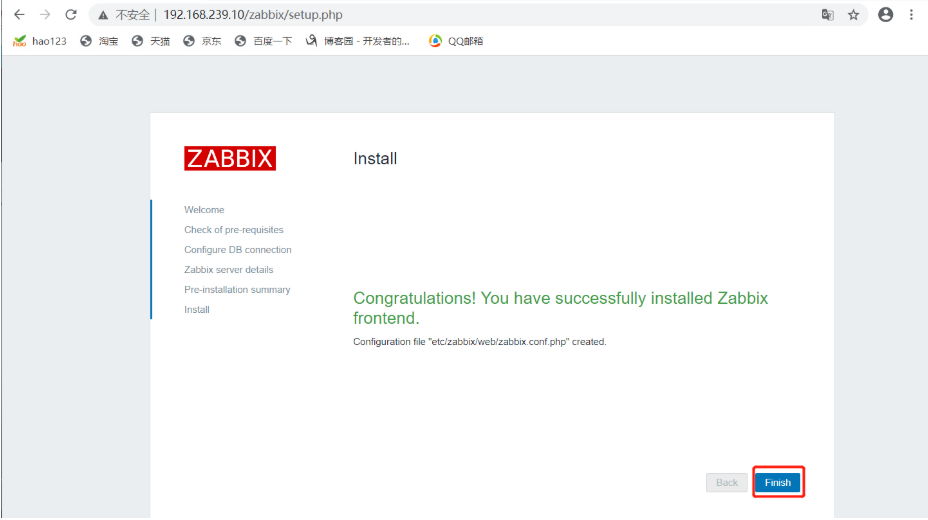Go back with the browser back arrow
Viewport: 928px width, 520px height.
click(20, 15)
